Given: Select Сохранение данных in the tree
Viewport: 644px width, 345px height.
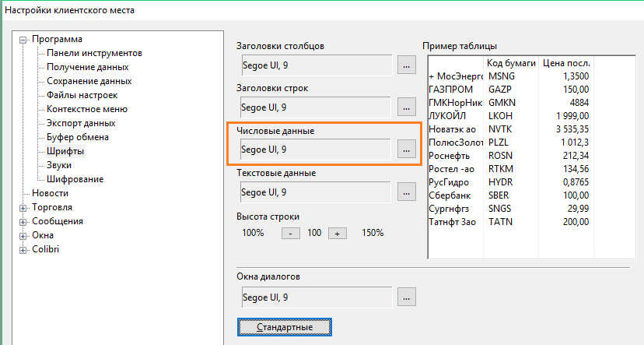Looking at the screenshot, I should tap(89, 81).
